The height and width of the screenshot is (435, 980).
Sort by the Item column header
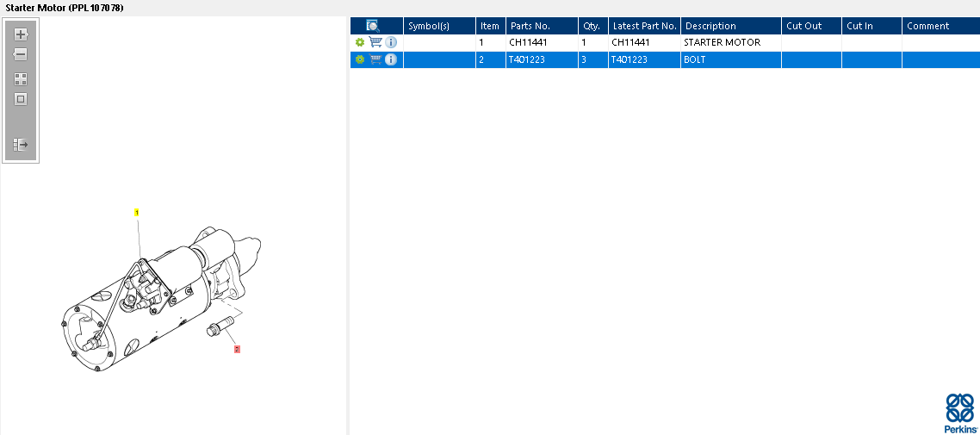(x=491, y=26)
